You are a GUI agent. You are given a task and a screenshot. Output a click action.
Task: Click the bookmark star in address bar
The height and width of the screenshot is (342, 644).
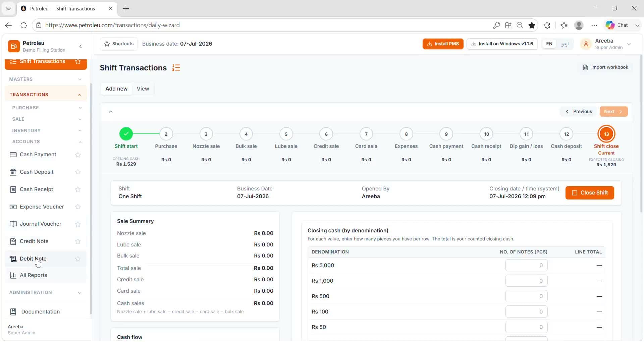532,25
